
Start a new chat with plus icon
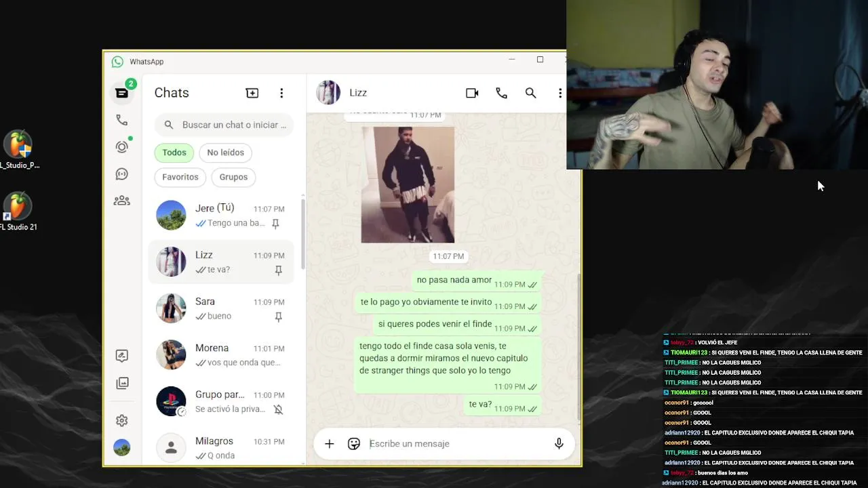pyautogui.click(x=252, y=93)
